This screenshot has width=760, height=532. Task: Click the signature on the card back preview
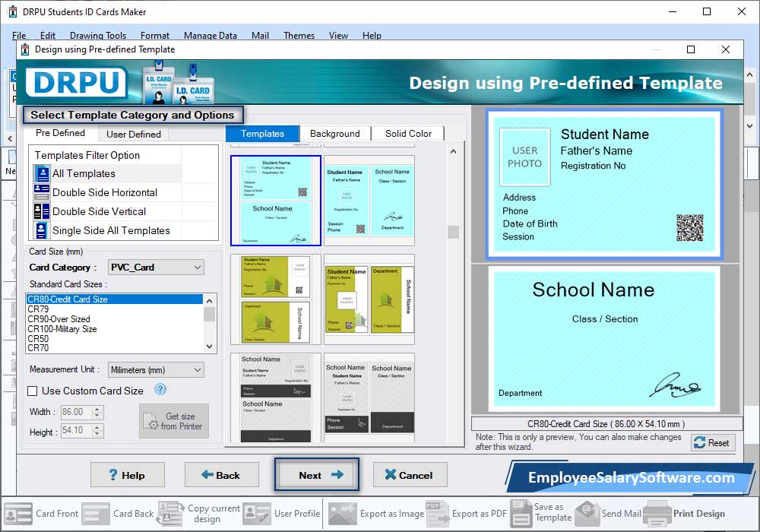point(676,385)
